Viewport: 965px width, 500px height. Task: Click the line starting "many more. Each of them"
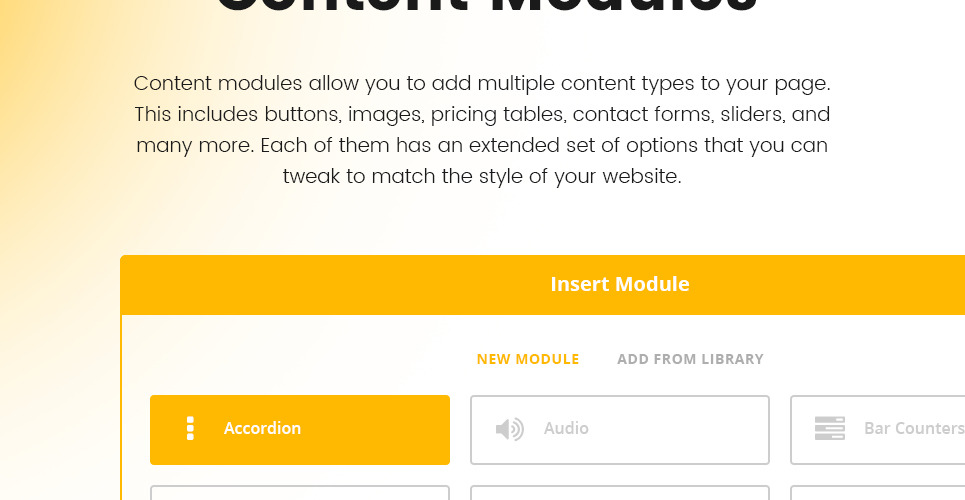tap(482, 146)
